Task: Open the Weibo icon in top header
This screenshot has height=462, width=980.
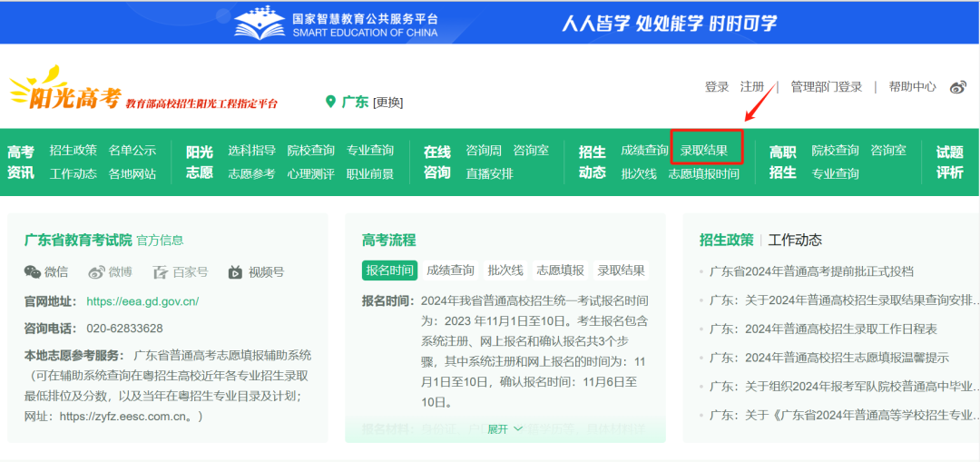Action: pyautogui.click(x=958, y=87)
